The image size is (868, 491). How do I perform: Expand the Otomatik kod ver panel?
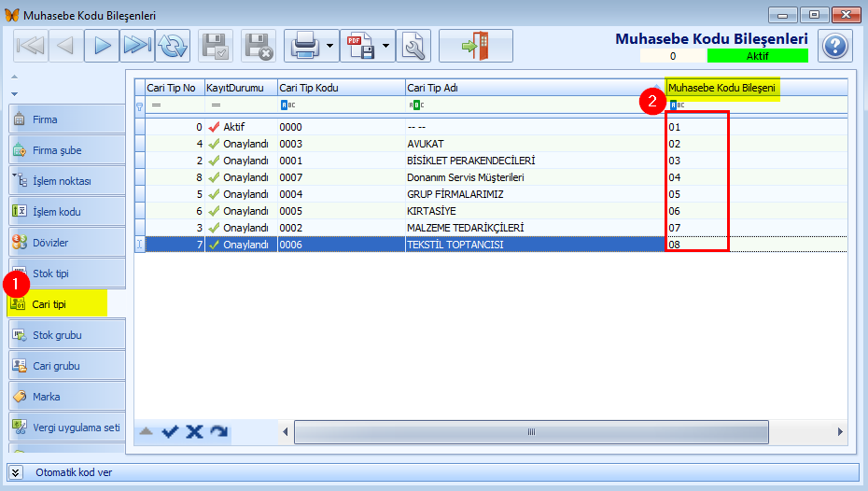point(16,472)
